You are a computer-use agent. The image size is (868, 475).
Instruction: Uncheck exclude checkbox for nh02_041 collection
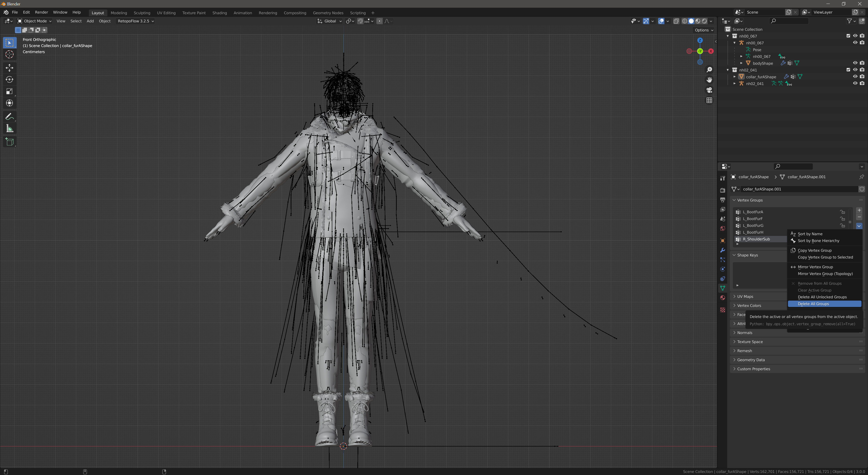pyautogui.click(x=848, y=70)
